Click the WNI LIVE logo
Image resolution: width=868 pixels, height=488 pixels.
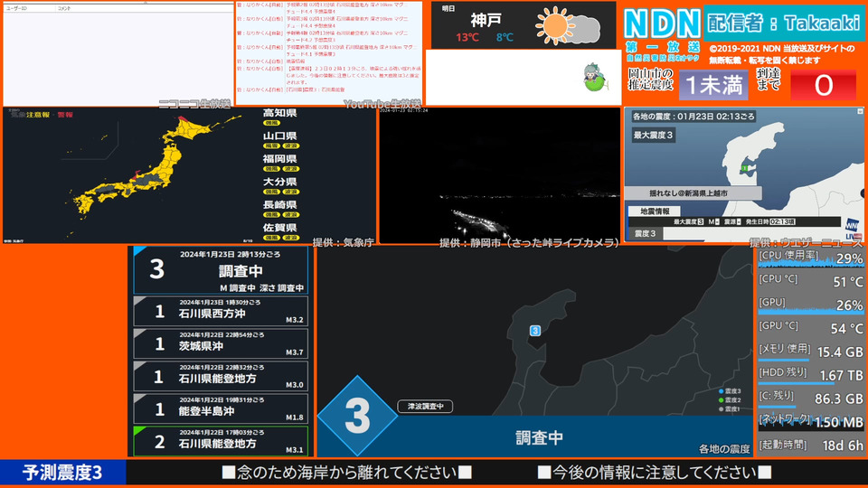[852, 230]
